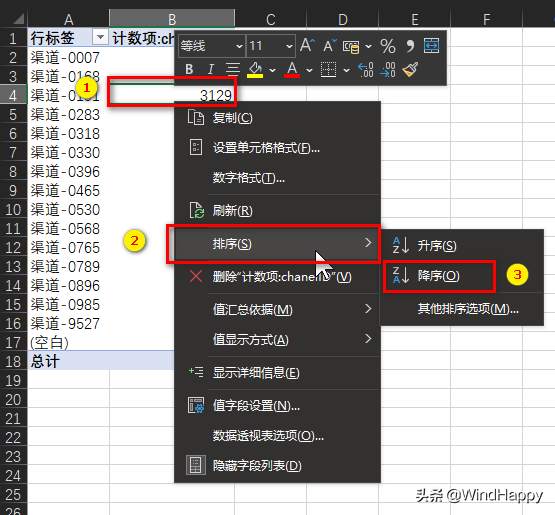Select cell 渠道-0765
The width and height of the screenshot is (555, 515).
pos(68,247)
